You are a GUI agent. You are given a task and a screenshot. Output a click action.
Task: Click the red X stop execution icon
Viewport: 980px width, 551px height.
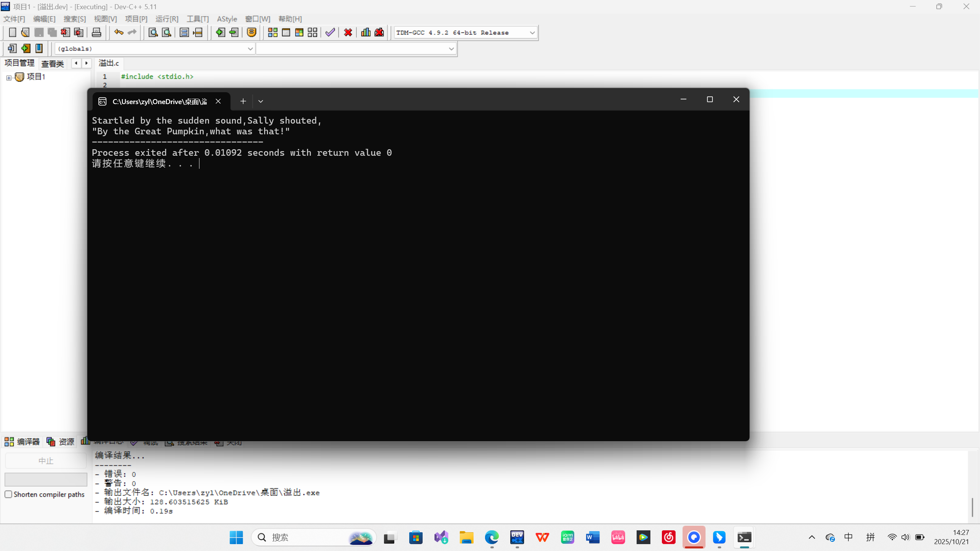coord(348,33)
